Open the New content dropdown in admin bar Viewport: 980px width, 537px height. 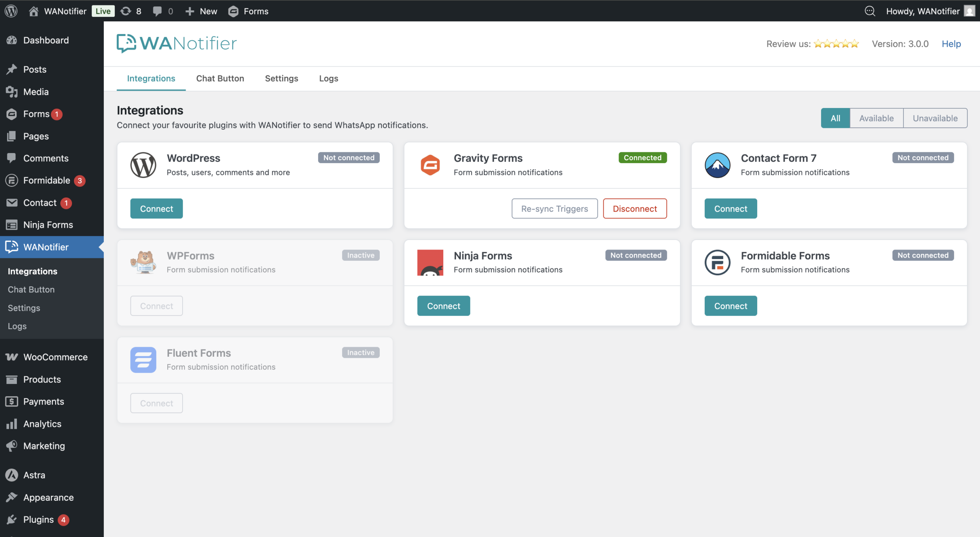pyautogui.click(x=201, y=11)
